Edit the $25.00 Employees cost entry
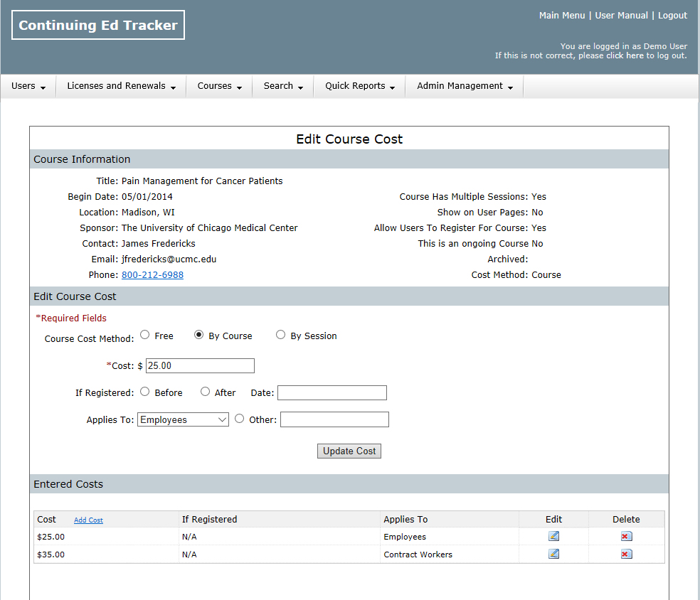 [x=553, y=537]
